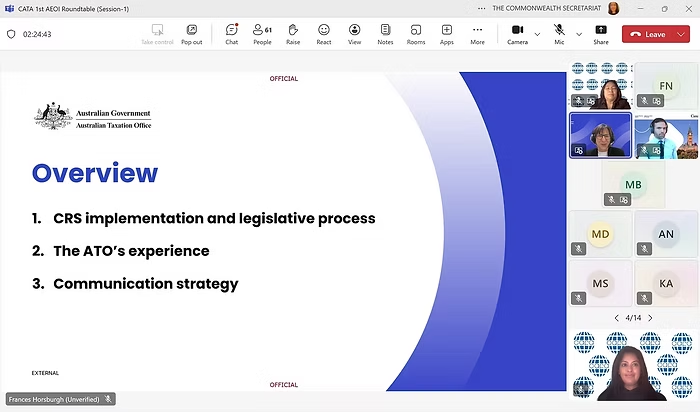Screen dimensions: 700x412
Task: Select the FN participant tile
Action: (666, 86)
